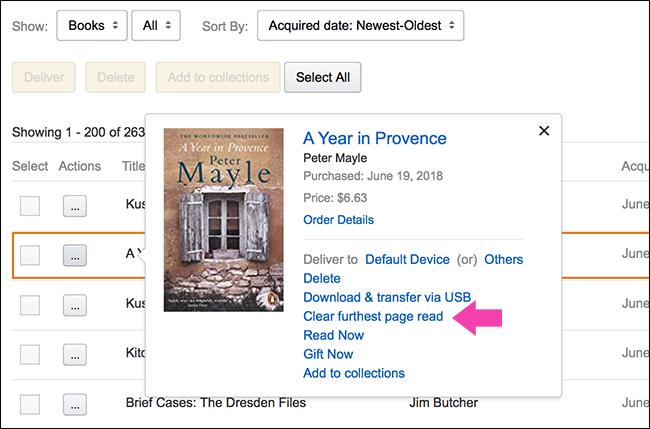The width and height of the screenshot is (650, 429).
Task: Click Add to collections in the popup
Action: [x=354, y=373]
